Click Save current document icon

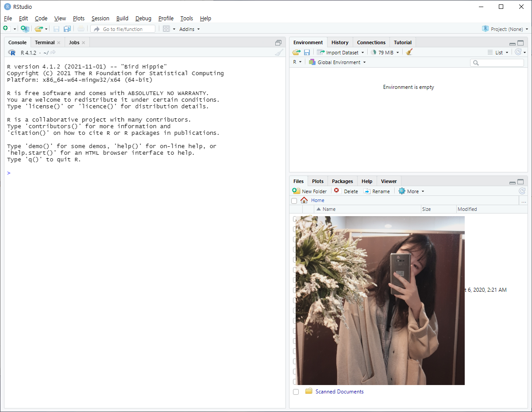tap(56, 29)
